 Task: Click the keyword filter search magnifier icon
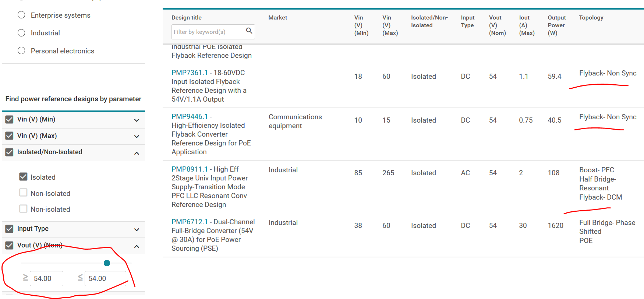(x=249, y=31)
